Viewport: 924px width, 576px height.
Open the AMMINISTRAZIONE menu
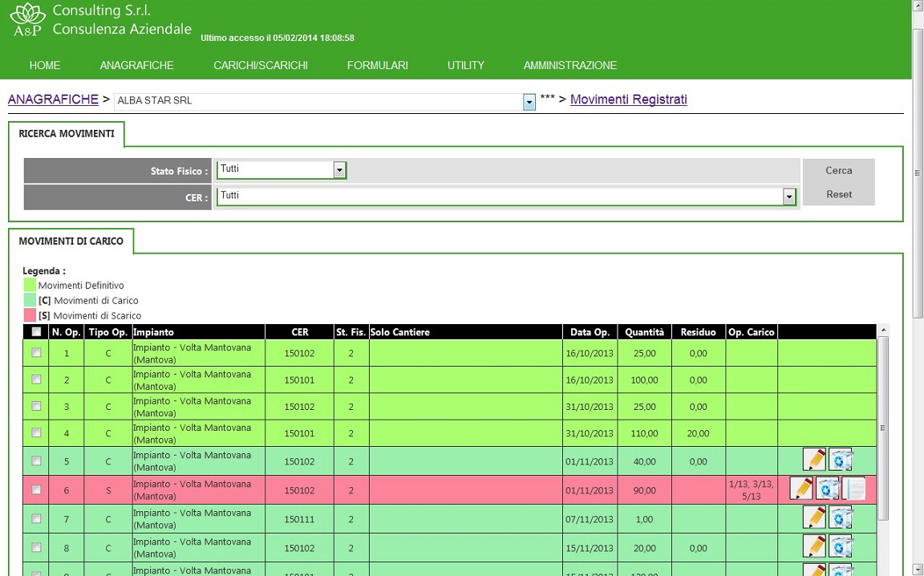pos(569,66)
